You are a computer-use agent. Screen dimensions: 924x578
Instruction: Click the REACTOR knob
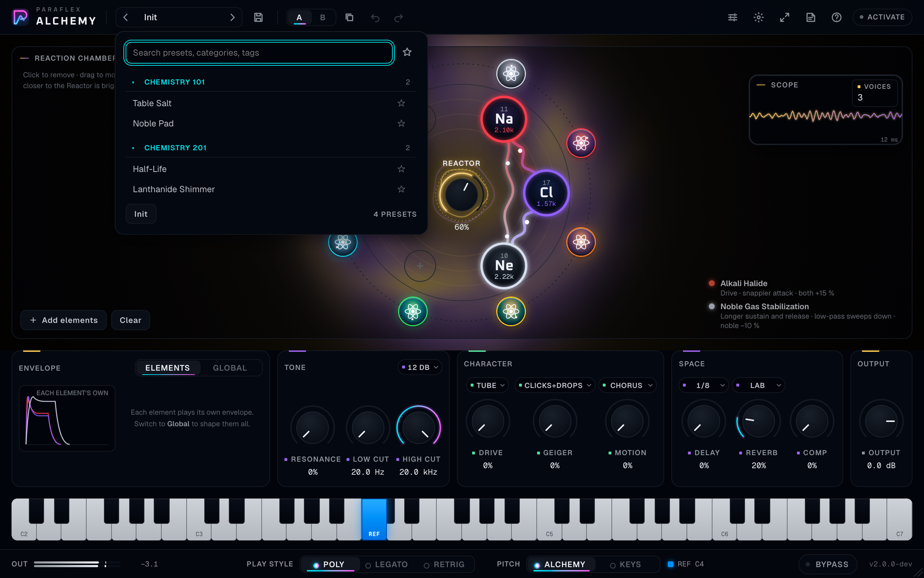pyautogui.click(x=461, y=195)
